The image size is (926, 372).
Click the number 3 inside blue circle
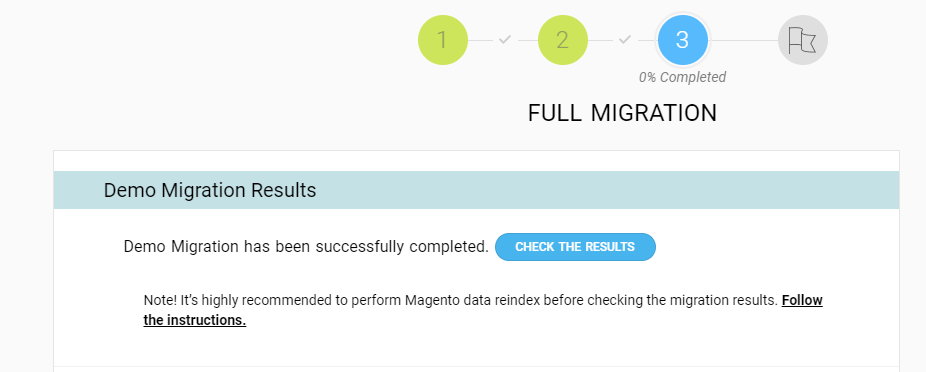pyautogui.click(x=682, y=40)
